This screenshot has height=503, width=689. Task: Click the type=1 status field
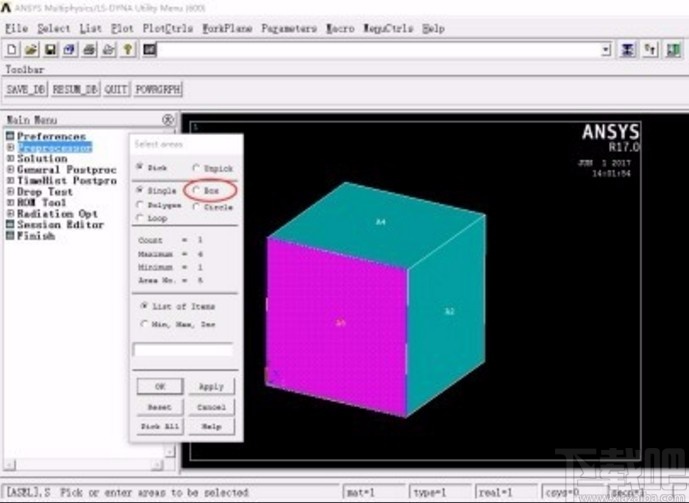439,492
